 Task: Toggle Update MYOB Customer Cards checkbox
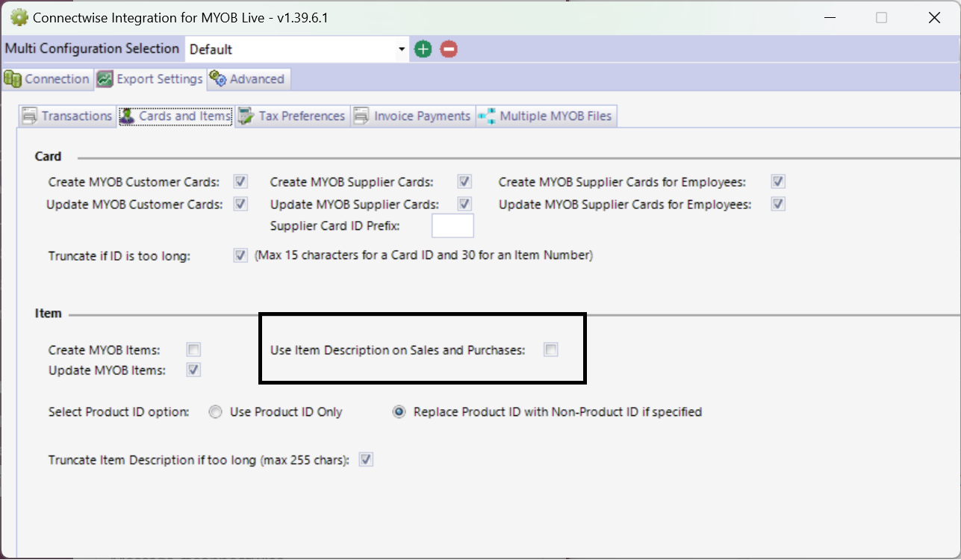point(240,204)
